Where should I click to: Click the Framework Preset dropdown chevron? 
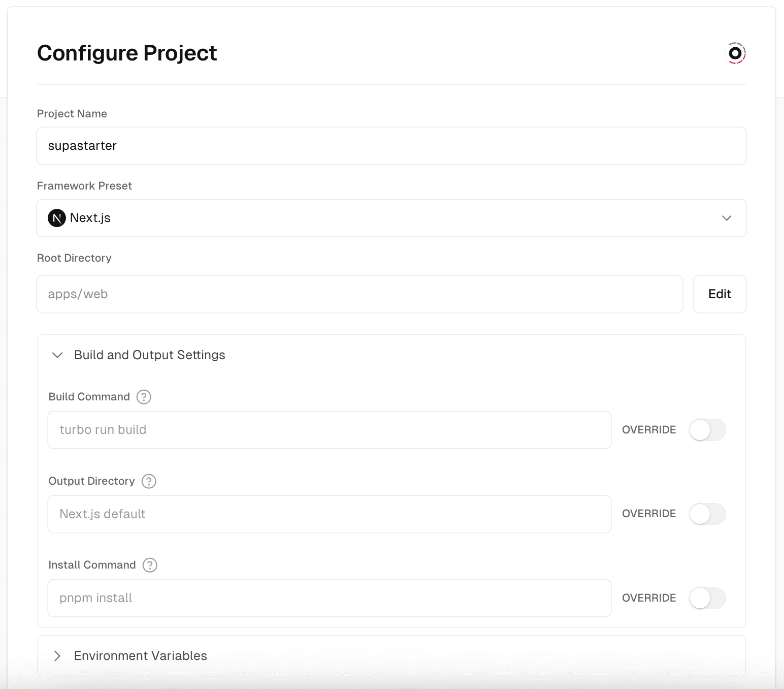[727, 218]
